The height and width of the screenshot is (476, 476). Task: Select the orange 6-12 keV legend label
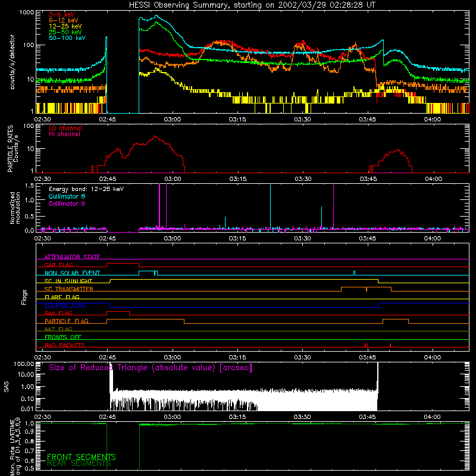tap(64, 20)
